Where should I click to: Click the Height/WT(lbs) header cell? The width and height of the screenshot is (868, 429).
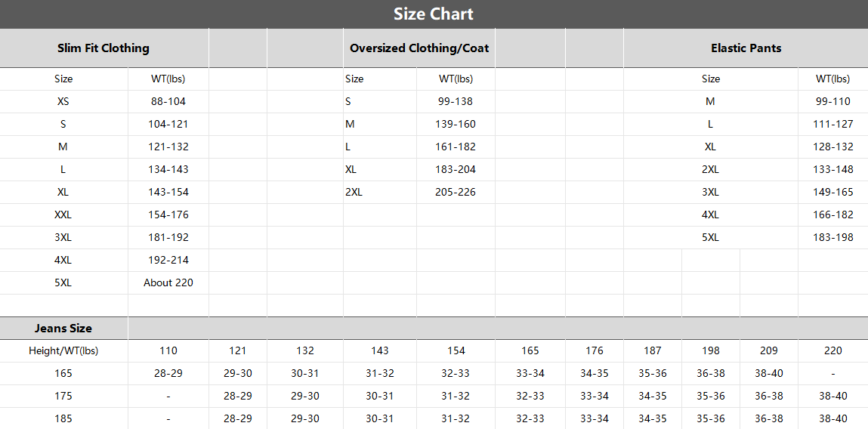click(x=63, y=350)
